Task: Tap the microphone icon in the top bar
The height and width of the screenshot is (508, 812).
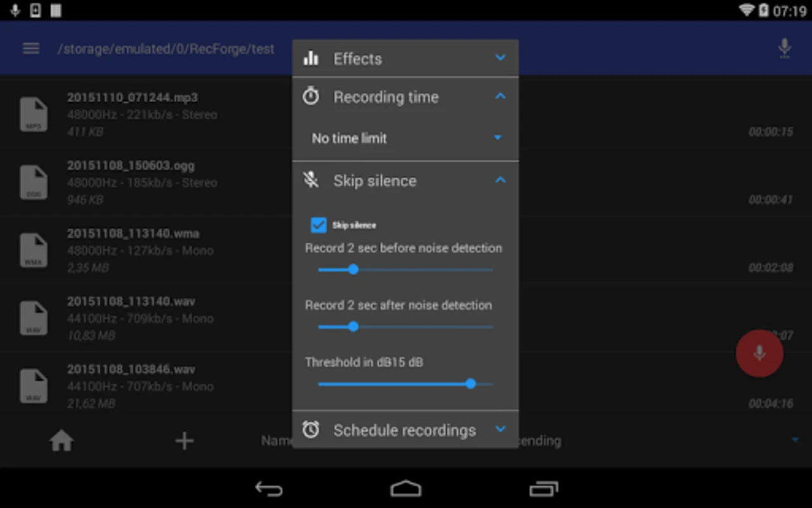Action: (x=785, y=49)
